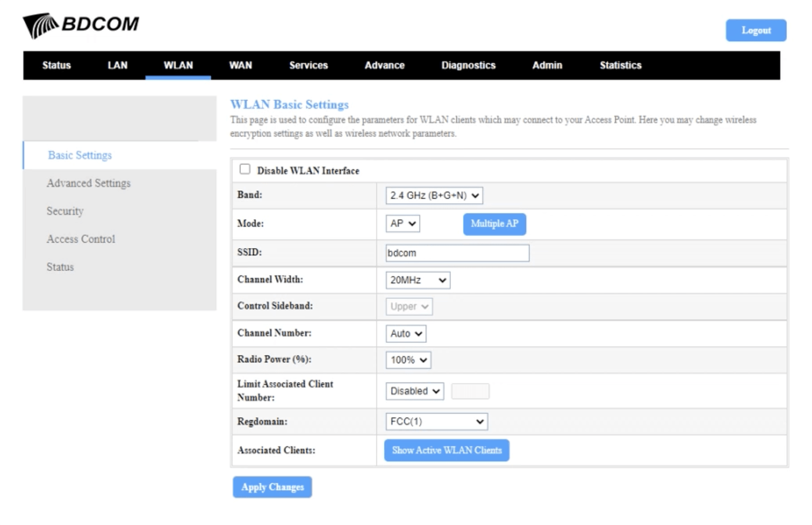The width and height of the screenshot is (812, 525).
Task: Open the Limit Associated Client dropdown
Action: click(x=415, y=391)
